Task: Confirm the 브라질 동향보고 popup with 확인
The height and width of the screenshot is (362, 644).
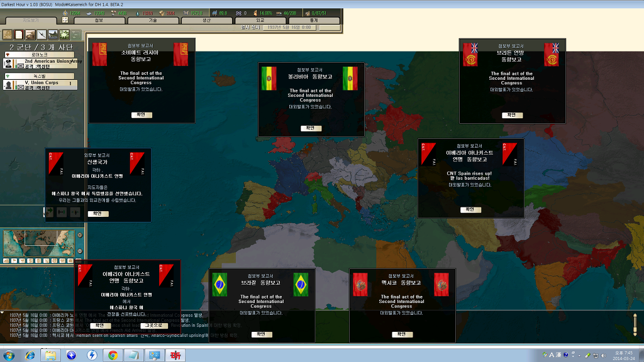Action: (262, 334)
